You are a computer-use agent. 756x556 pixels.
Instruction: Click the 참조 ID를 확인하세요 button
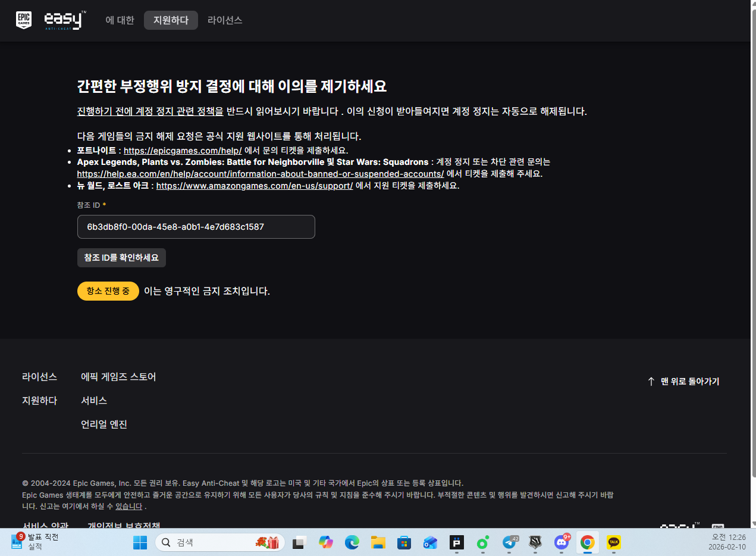coord(121,258)
